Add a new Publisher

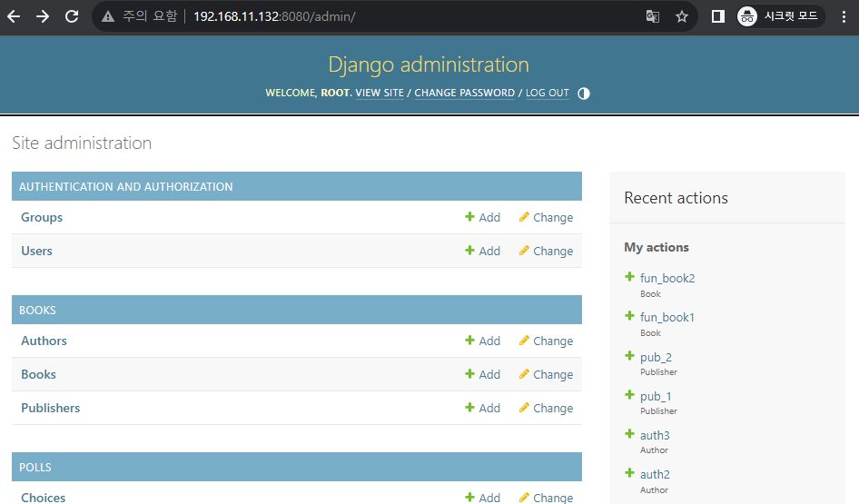pos(483,408)
